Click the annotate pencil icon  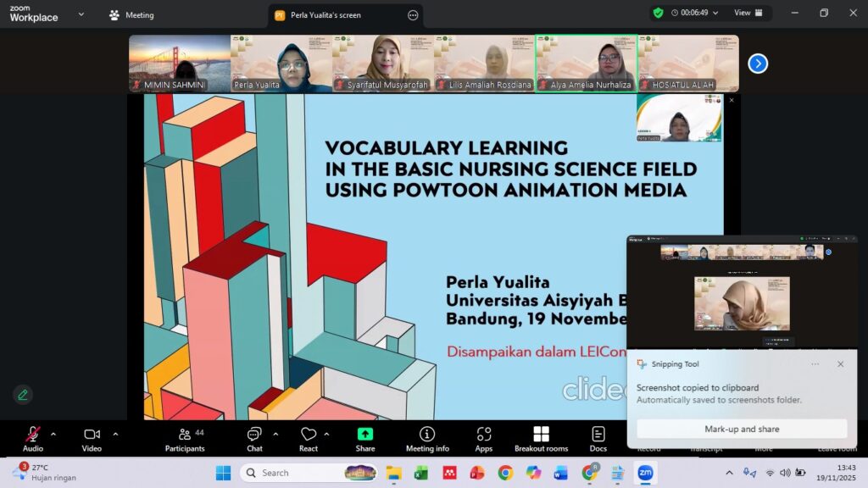coord(23,394)
